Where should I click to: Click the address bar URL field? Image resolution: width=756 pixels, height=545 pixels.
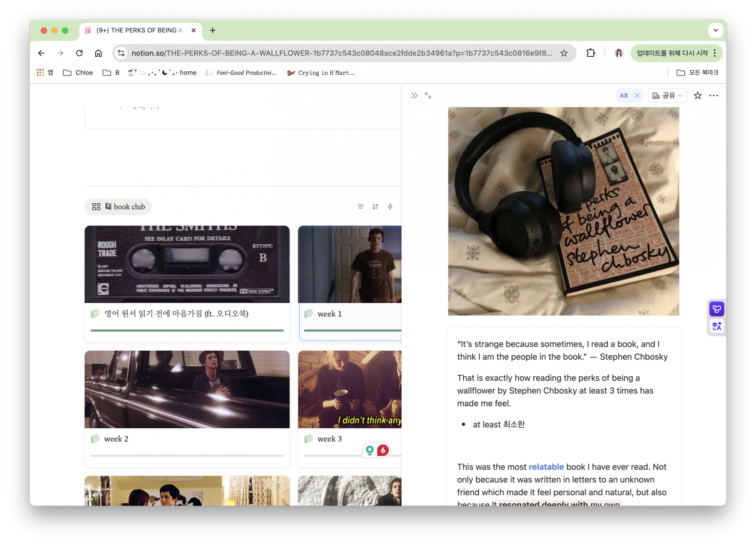click(342, 53)
